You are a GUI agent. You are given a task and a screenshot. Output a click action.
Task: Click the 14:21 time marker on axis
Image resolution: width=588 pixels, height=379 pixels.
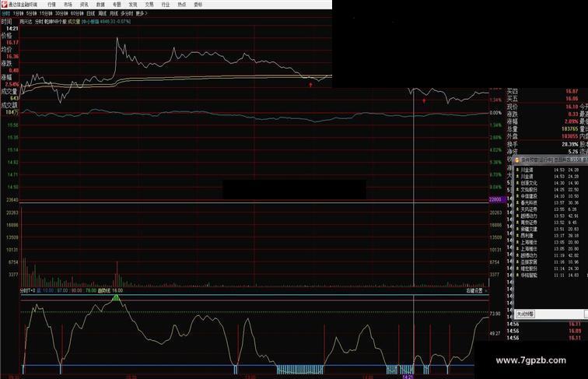point(408,377)
